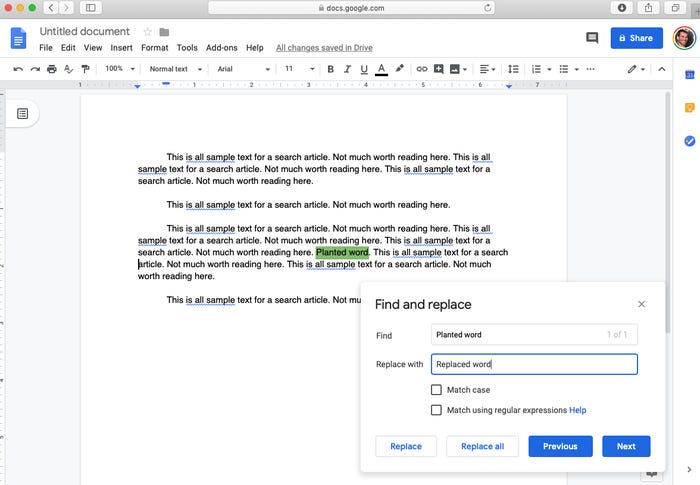This screenshot has width=700, height=485.
Task: Click Safari back navigation arrow
Action: 51,8
